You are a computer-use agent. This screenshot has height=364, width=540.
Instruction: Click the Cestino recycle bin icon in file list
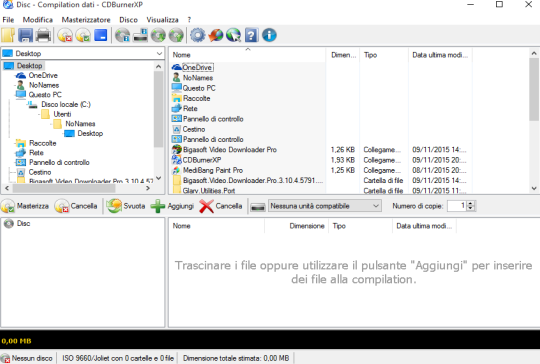coord(177,129)
